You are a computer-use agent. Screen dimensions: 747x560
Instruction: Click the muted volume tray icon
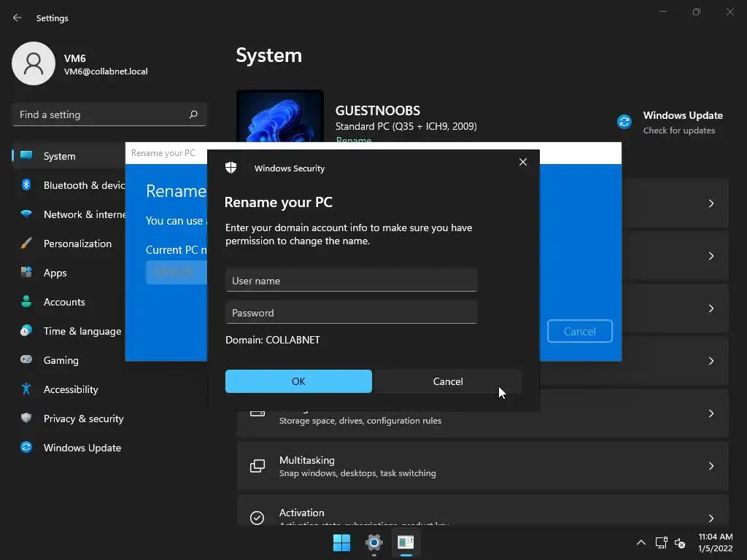680,542
